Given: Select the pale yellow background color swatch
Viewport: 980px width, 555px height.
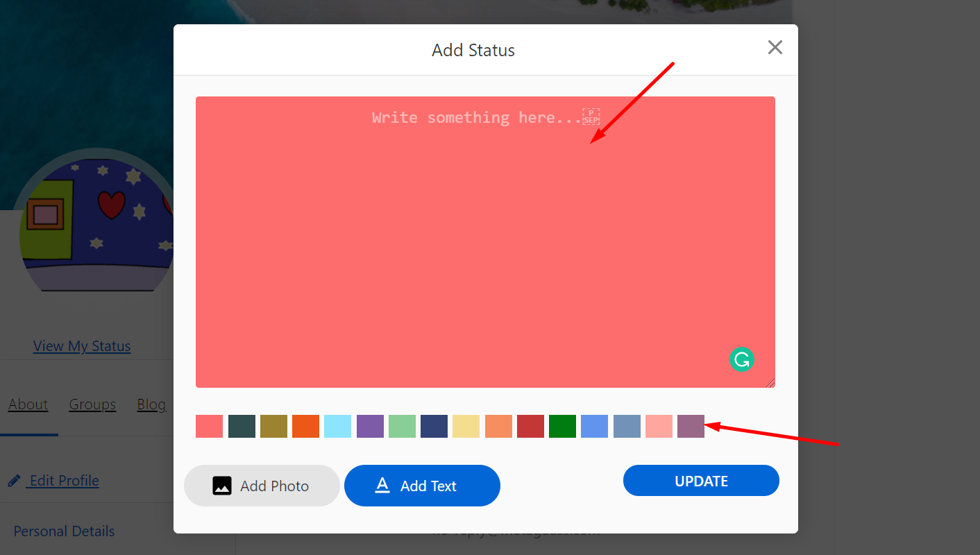Looking at the screenshot, I should point(466,426).
